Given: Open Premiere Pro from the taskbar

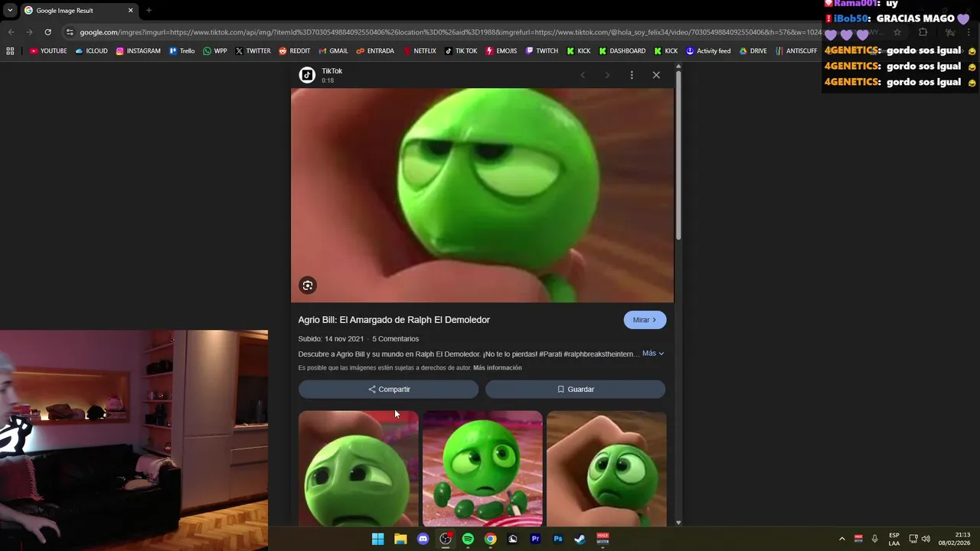Looking at the screenshot, I should pos(535,539).
